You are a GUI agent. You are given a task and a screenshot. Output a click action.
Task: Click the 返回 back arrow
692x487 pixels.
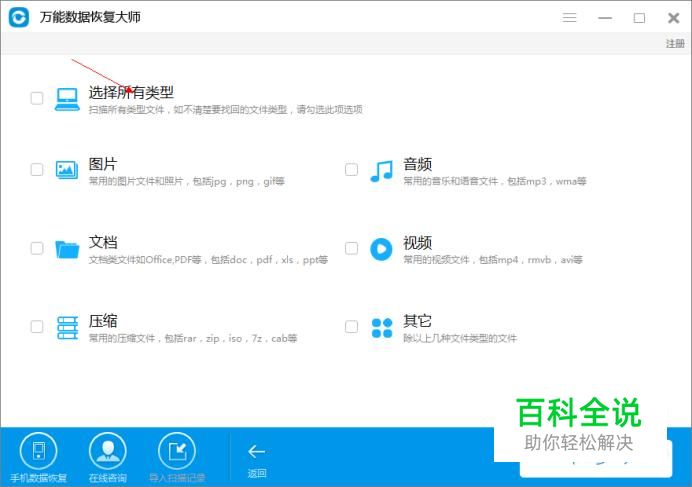point(256,452)
